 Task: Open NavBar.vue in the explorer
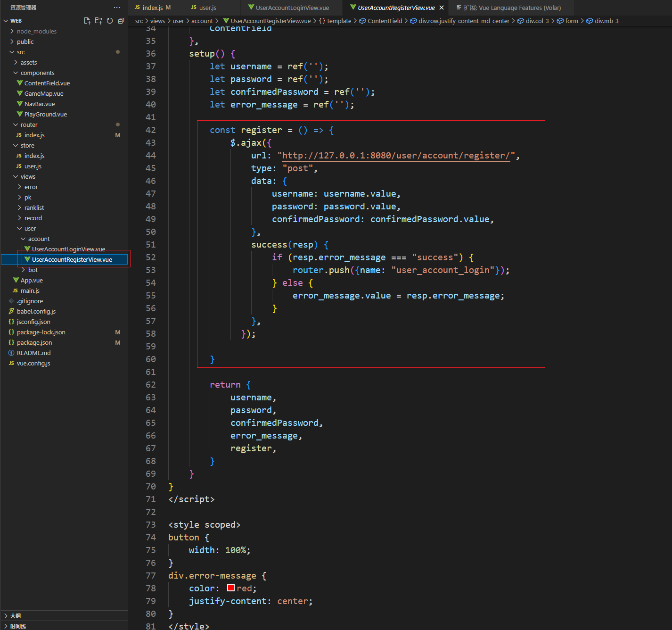(x=40, y=104)
